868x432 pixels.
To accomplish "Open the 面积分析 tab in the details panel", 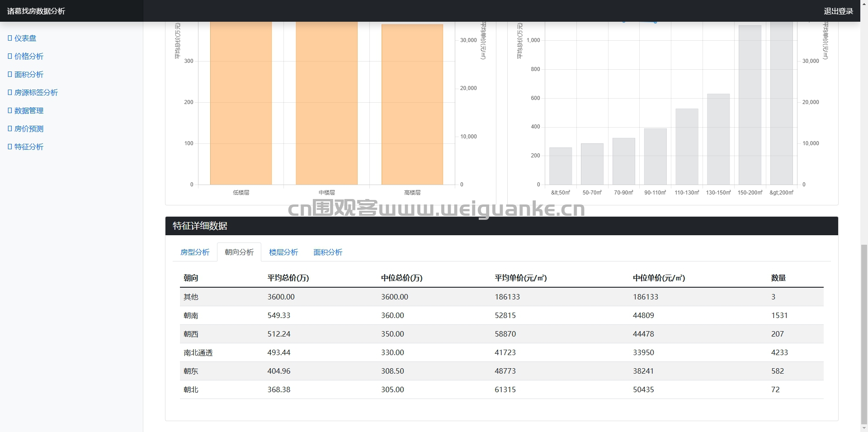I will tap(328, 252).
